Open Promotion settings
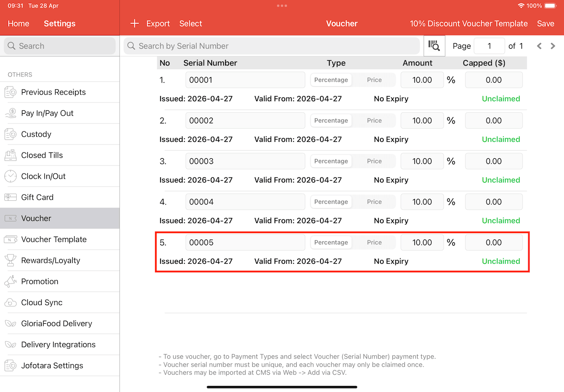The width and height of the screenshot is (564, 392). click(60, 281)
